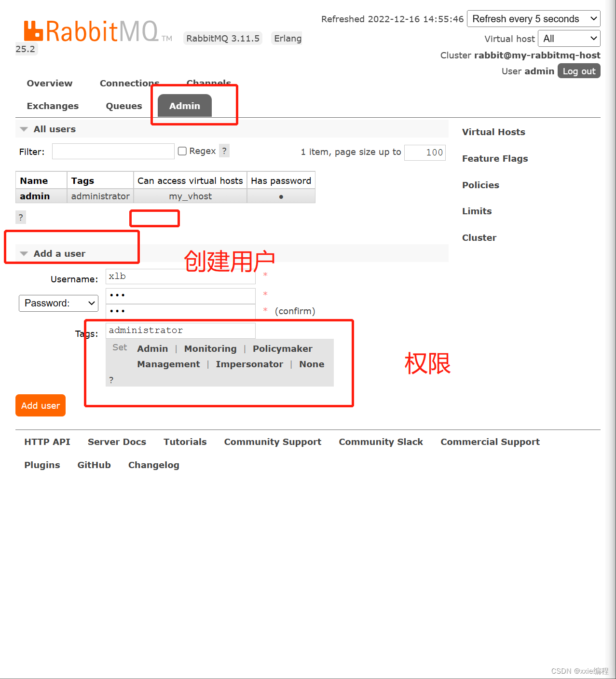616x679 pixels.
Task: Click the my_vhost table cell
Action: click(x=190, y=196)
